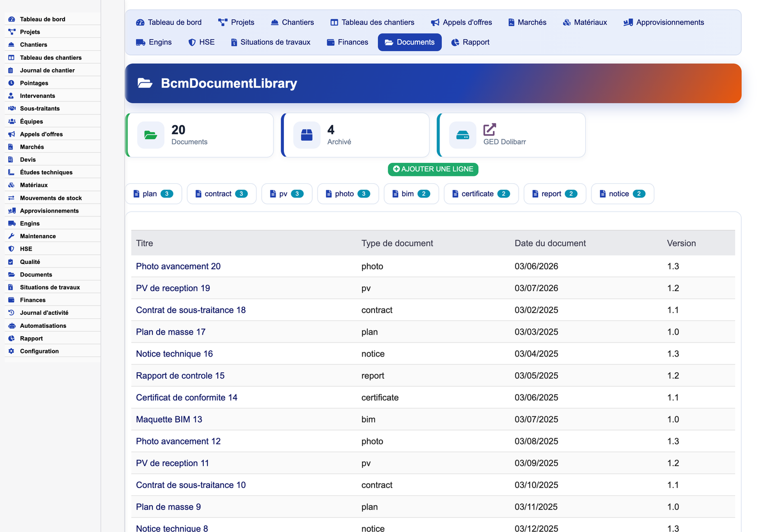Open Photo avancement 20 document
Image resolution: width=757 pixels, height=532 pixels.
click(178, 267)
